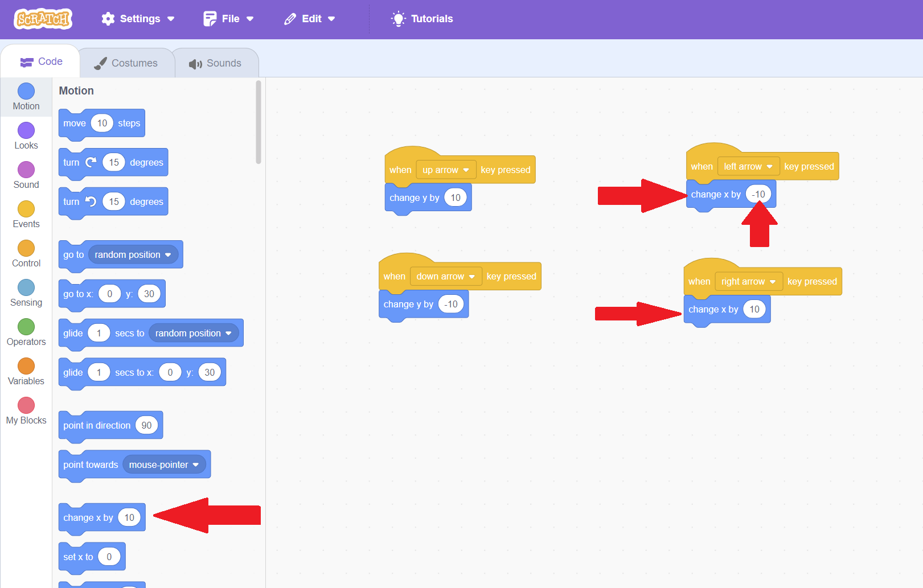The image size is (923, 588).
Task: Edit y value in glide to x y block
Action: [210, 372]
